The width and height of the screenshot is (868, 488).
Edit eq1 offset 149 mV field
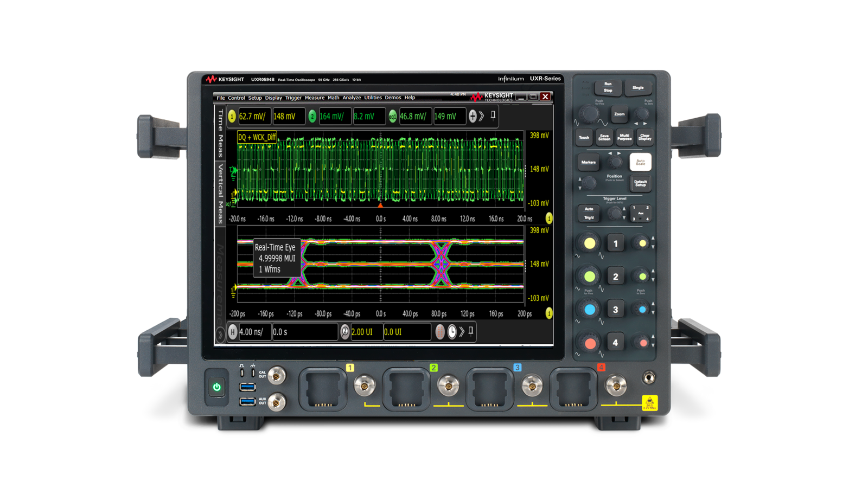(x=449, y=117)
